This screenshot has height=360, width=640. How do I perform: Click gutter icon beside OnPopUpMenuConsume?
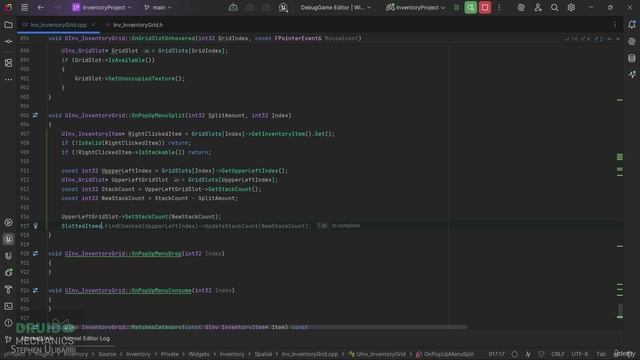(x=35, y=290)
